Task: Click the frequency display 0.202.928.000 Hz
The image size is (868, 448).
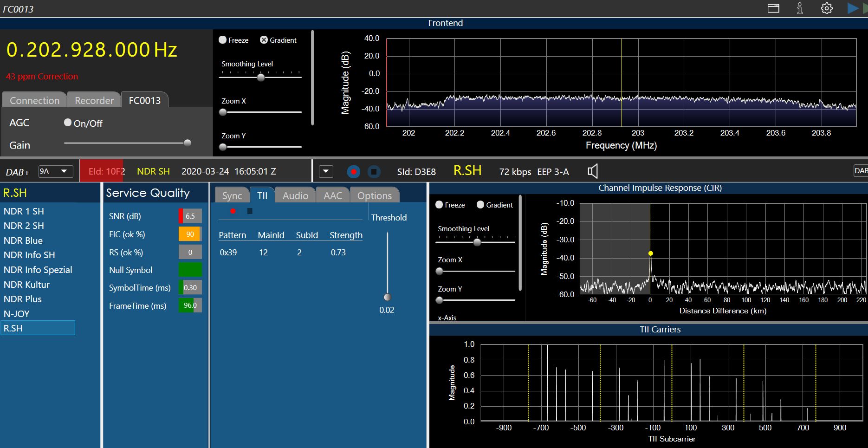Action: pyautogui.click(x=91, y=50)
